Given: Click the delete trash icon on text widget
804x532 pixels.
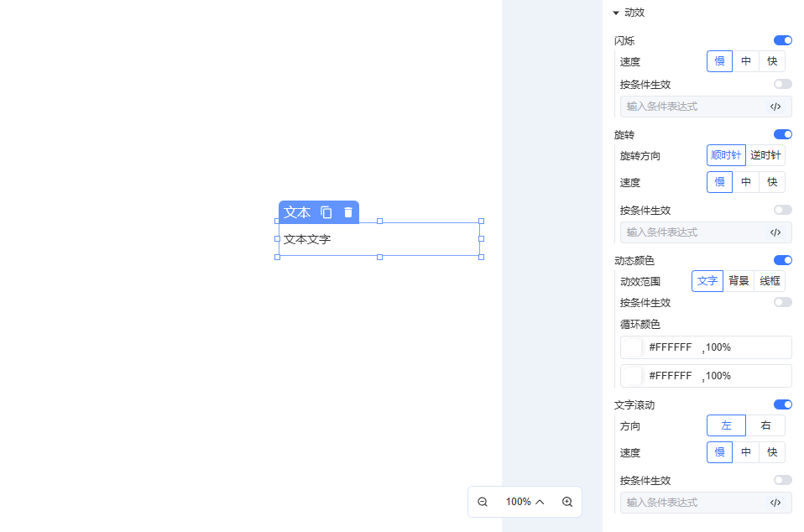Looking at the screenshot, I should (x=348, y=212).
